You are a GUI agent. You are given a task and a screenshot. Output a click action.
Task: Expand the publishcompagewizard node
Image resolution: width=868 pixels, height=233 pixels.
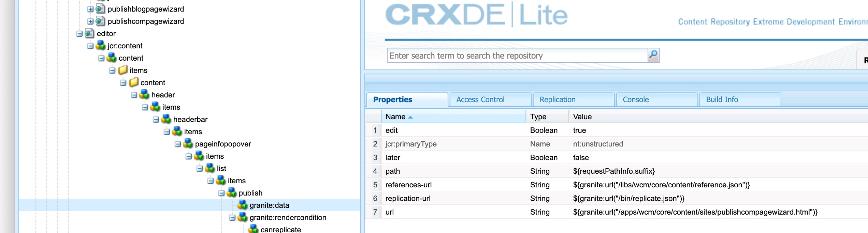click(x=90, y=21)
